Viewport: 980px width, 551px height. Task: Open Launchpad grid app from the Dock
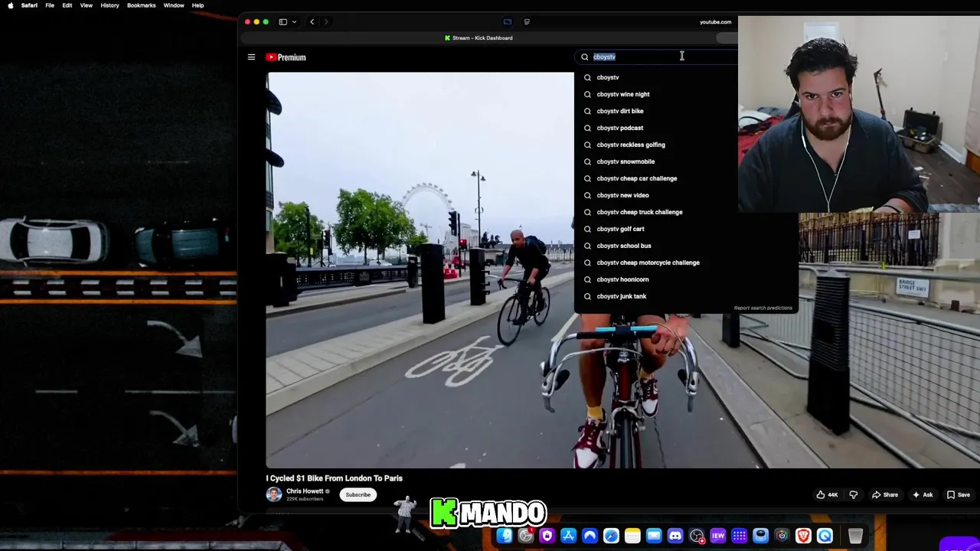coord(740,536)
